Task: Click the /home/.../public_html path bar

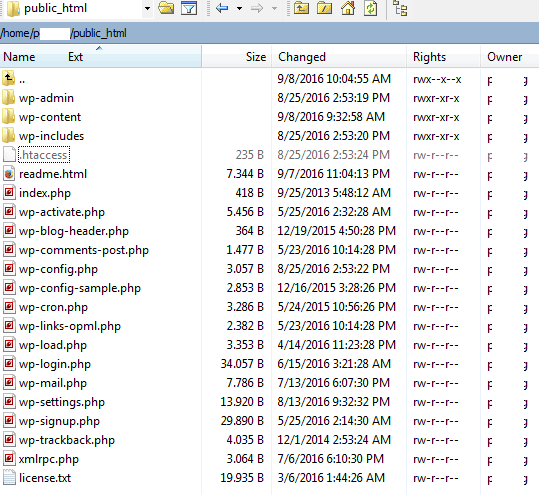Action: tap(270, 33)
